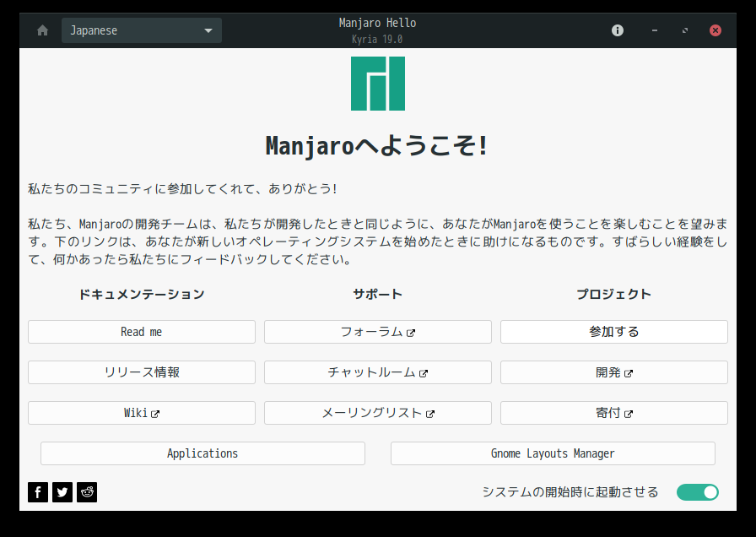Minimize the Manjaro Hello window
756x537 pixels.
pyautogui.click(x=654, y=30)
